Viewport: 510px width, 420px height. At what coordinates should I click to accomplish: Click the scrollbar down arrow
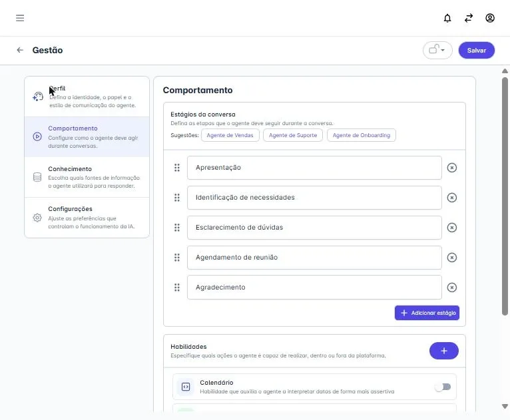pos(505,406)
